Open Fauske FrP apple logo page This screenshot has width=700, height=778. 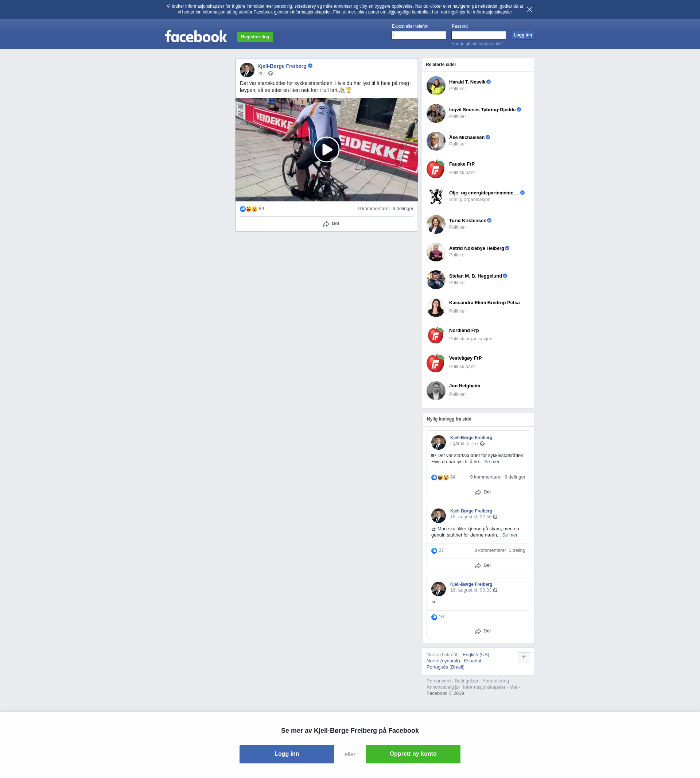click(435, 169)
